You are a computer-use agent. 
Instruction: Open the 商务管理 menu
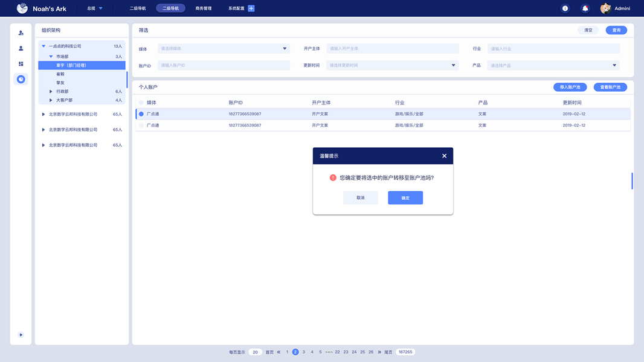coord(204,8)
